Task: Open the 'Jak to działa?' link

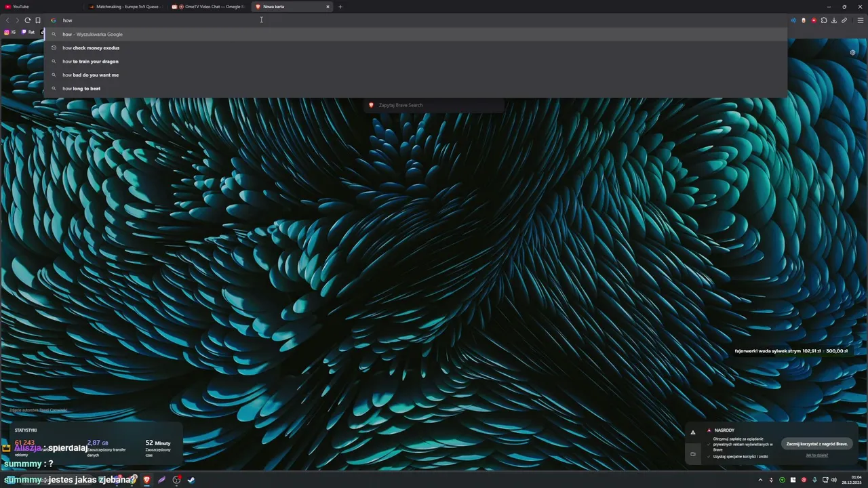Action: coord(817,455)
